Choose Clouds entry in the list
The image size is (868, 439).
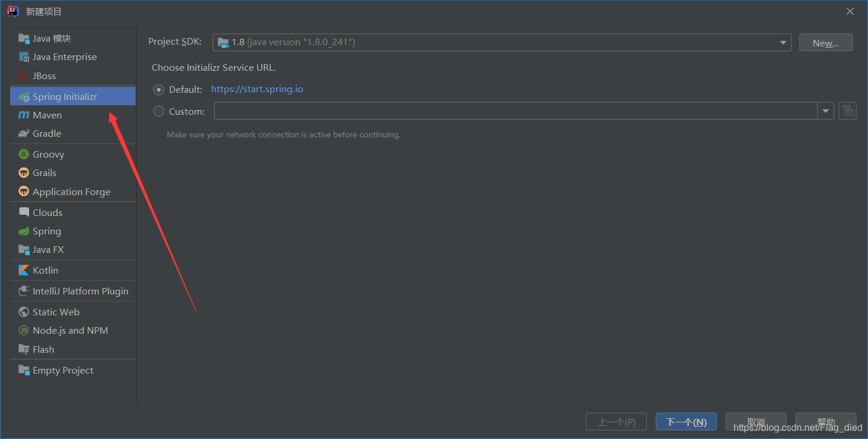coord(73,212)
